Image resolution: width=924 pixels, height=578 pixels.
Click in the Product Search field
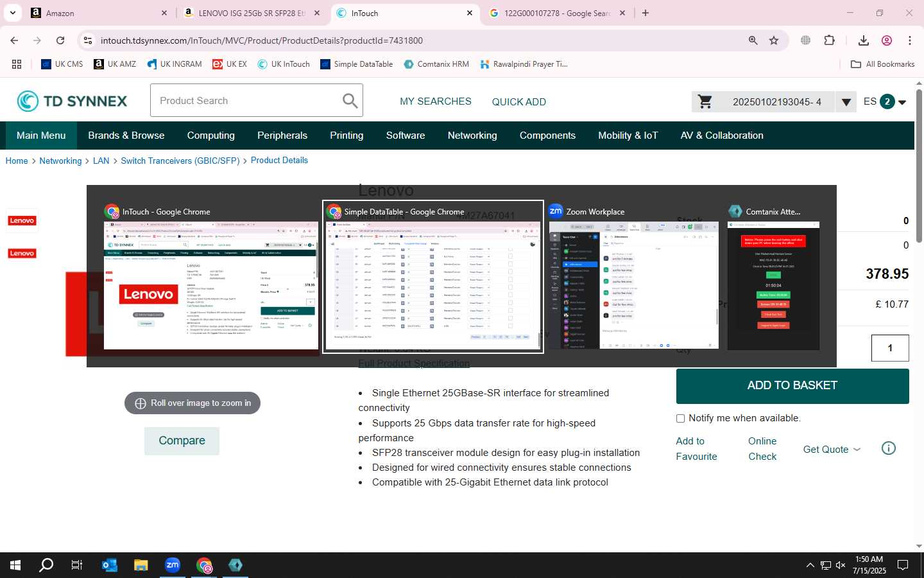pyautogui.click(x=247, y=101)
